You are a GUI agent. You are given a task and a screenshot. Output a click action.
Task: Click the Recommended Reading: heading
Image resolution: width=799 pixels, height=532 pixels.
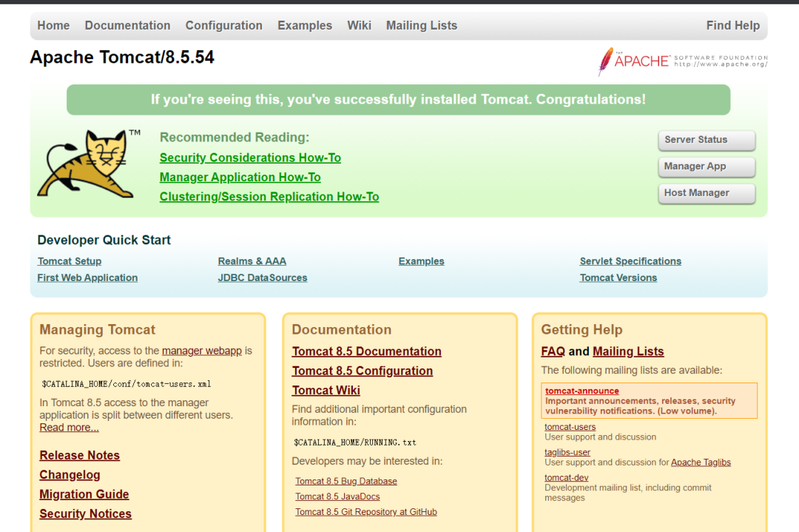pyautogui.click(x=235, y=138)
